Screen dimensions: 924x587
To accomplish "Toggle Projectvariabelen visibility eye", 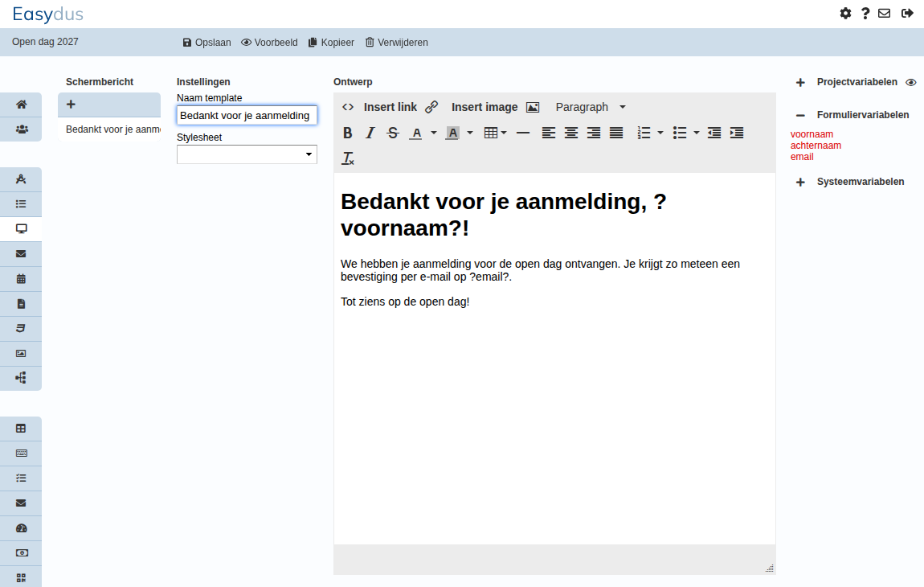I will pyautogui.click(x=911, y=83).
